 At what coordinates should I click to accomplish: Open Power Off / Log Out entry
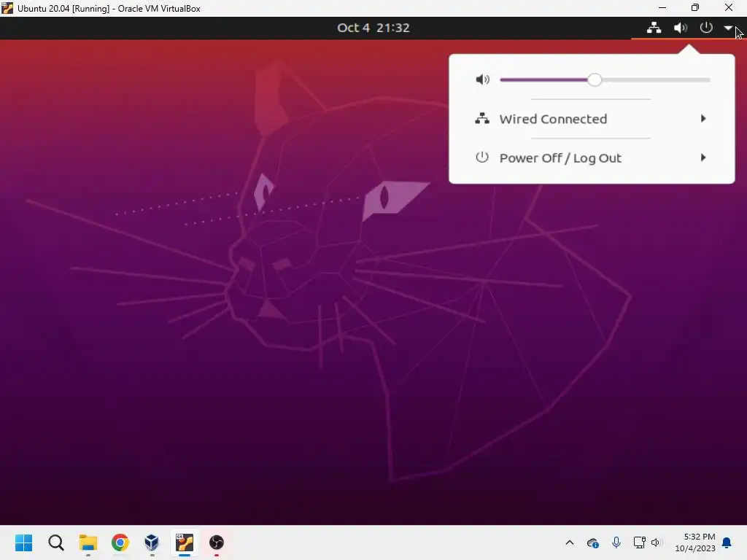tap(592, 157)
